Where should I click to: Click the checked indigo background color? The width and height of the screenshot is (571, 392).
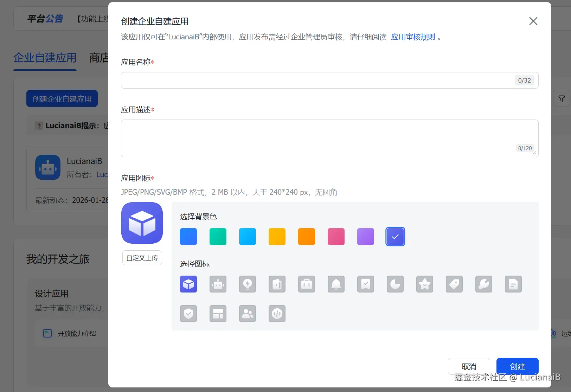(x=395, y=237)
